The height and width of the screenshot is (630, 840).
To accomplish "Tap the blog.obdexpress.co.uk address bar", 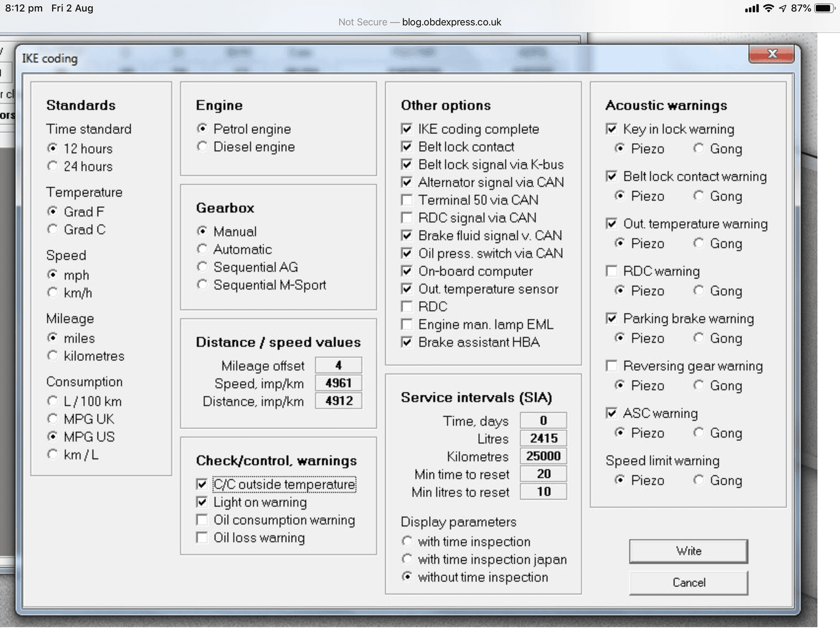I will (x=419, y=22).
